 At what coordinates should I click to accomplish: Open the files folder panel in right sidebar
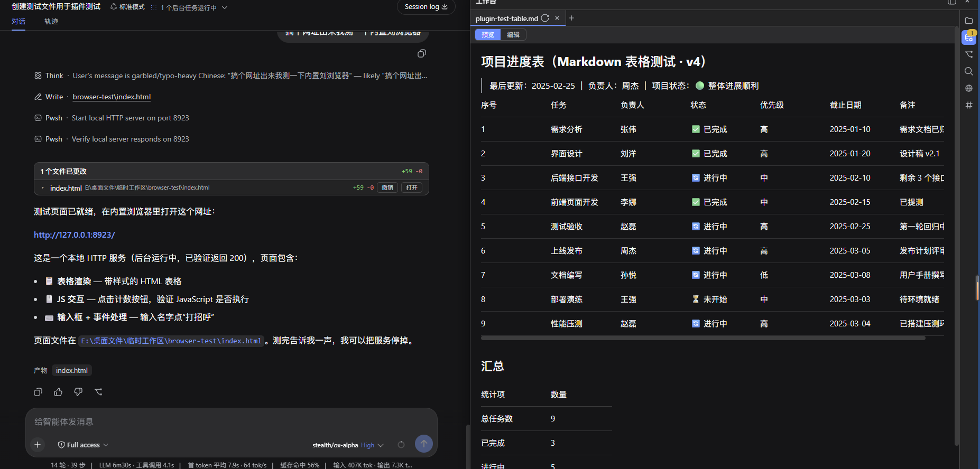tap(968, 21)
